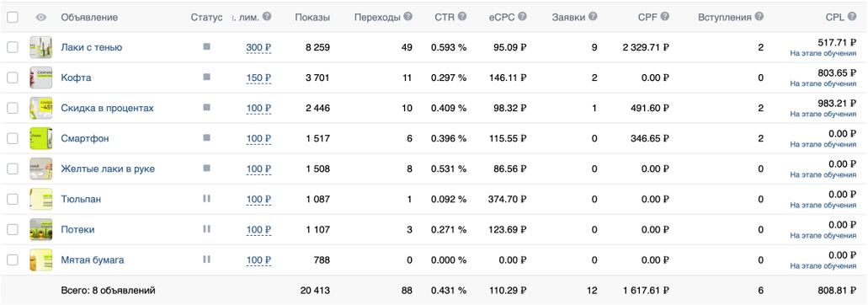Click the help icon beside Вступления
This screenshot has width=868, height=305.
pyautogui.click(x=759, y=17)
